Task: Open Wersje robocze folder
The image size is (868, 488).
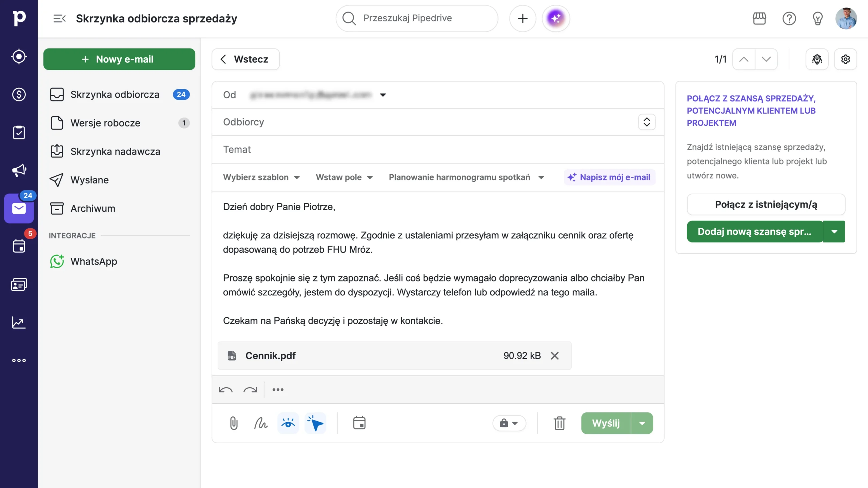Action: point(119,123)
